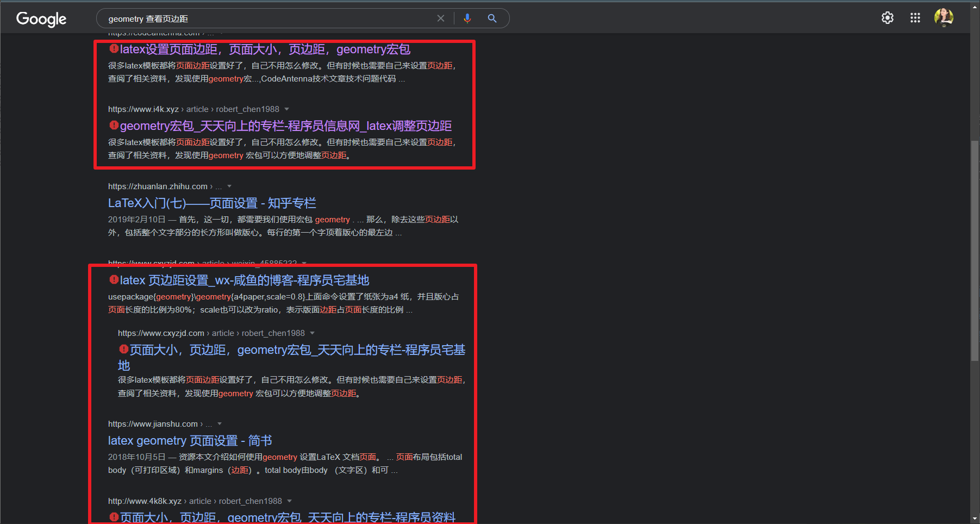The image size is (980, 524).
Task: Click red warning icon beside "程序员信息网" result title
Action: (x=114, y=125)
